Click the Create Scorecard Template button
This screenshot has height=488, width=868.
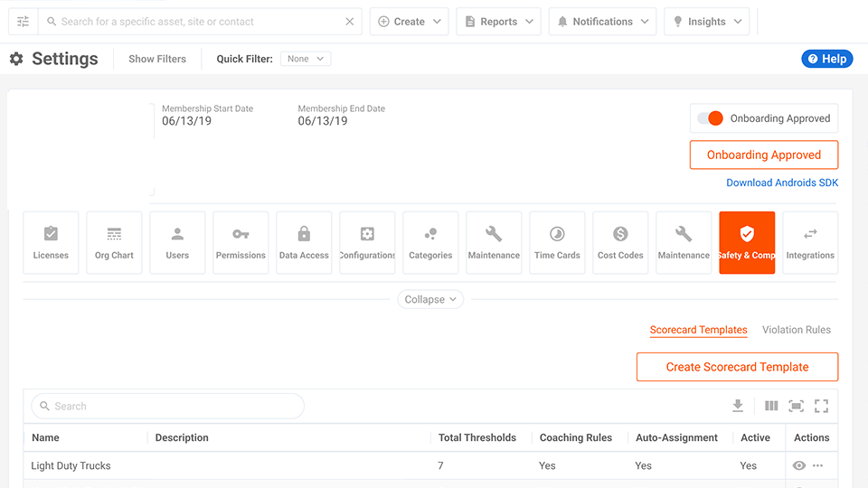[x=737, y=367]
